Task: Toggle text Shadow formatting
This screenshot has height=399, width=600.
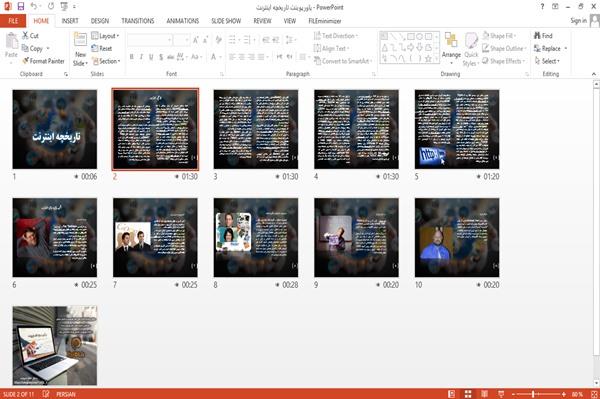Action: (161, 57)
